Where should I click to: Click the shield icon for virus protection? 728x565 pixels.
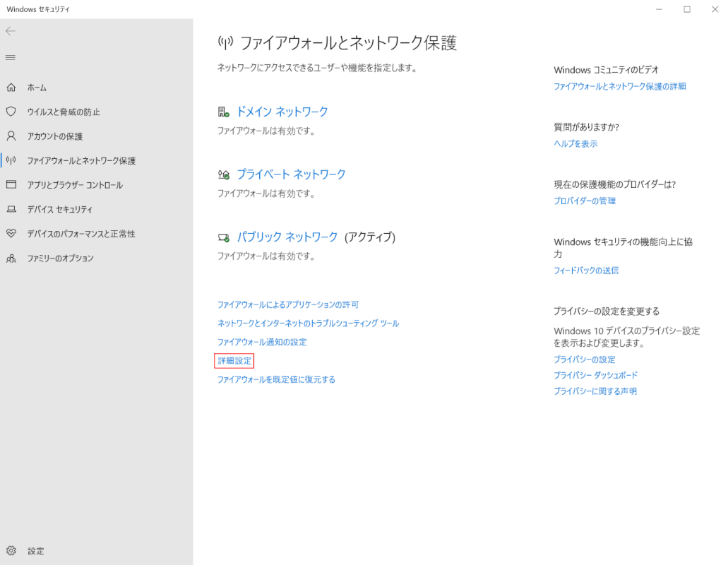pos(11,112)
